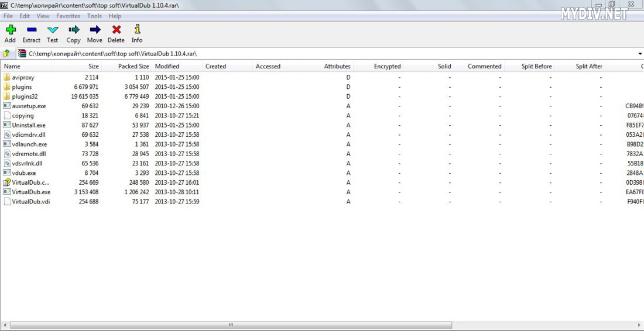Sort by the Packed Size column header

pyautogui.click(x=126, y=66)
